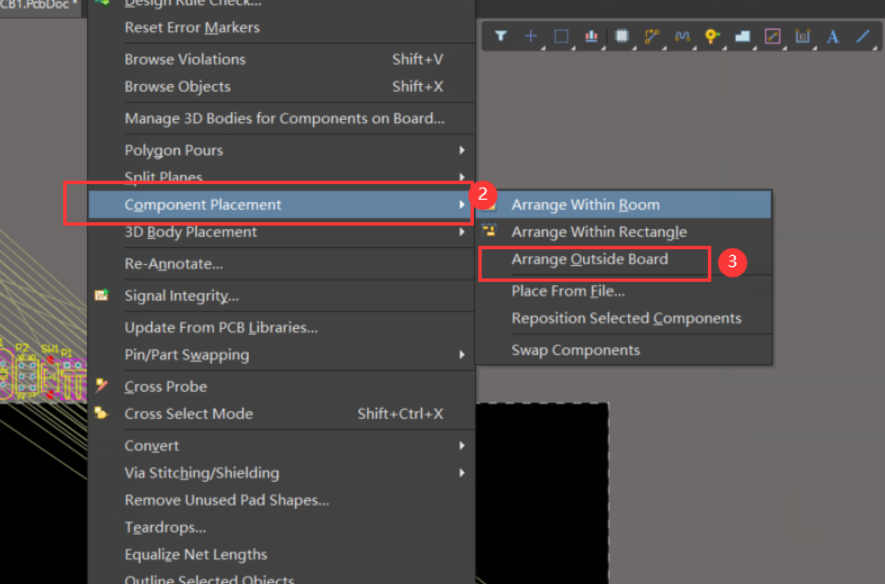
Task: Click the Arrange Within Rectangle icon
Action: point(489,231)
